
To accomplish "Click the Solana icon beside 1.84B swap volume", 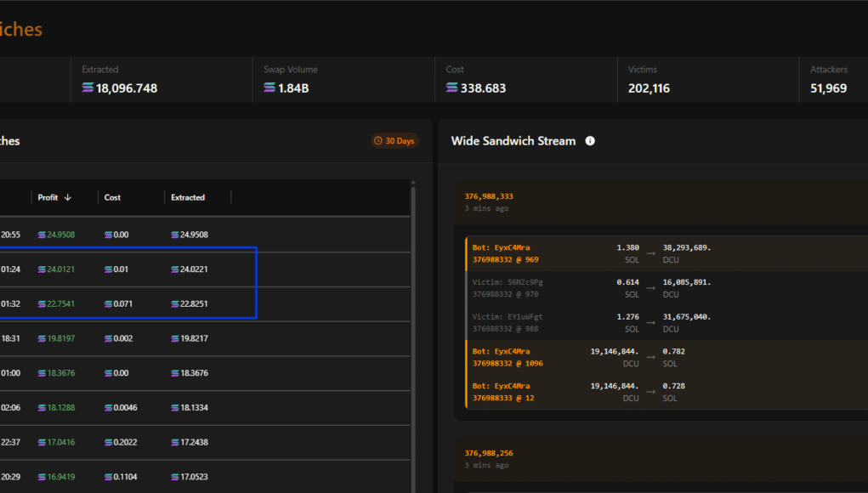I will (x=269, y=88).
